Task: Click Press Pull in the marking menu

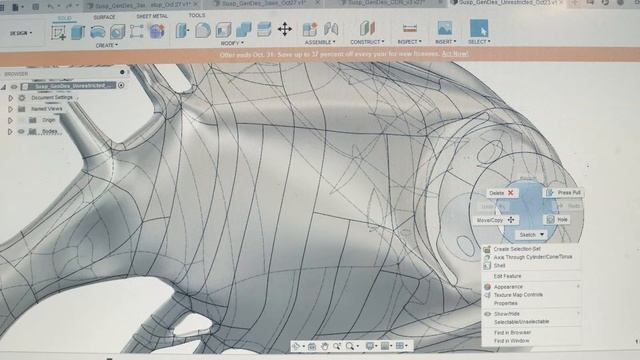Action: pos(564,193)
